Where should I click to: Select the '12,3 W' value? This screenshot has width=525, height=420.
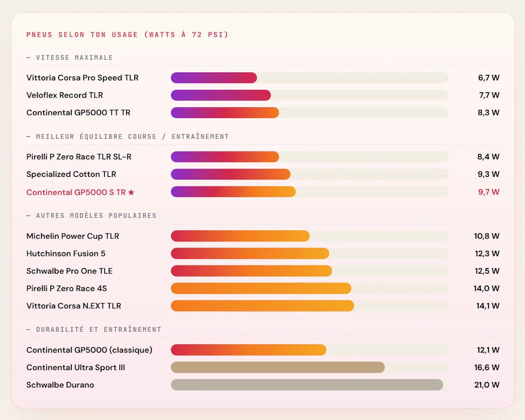click(487, 254)
